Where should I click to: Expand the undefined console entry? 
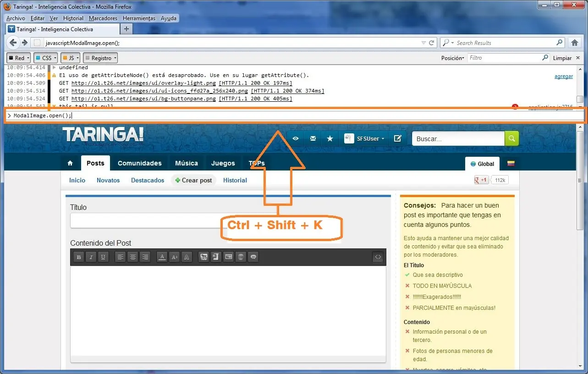point(55,68)
